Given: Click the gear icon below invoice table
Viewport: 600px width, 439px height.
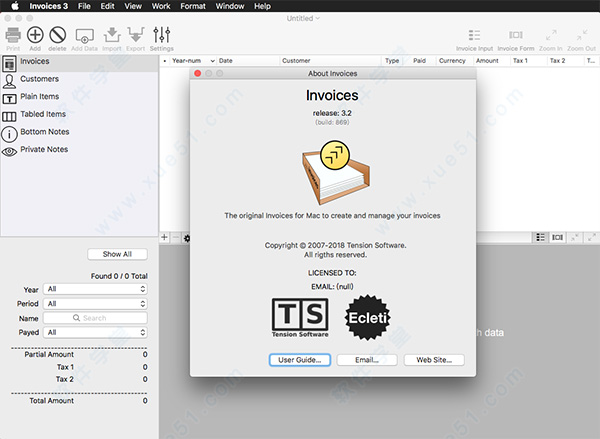Looking at the screenshot, I should coord(187,238).
